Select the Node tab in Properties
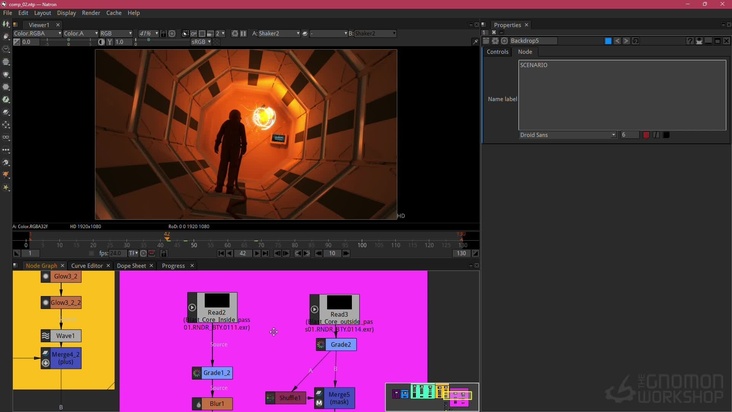The image size is (732, 412). 525,52
